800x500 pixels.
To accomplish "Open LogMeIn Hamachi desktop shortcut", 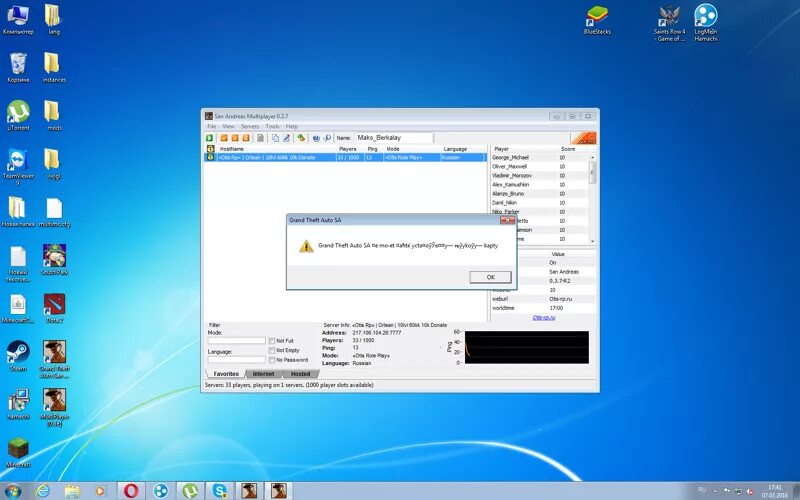I will point(706,22).
